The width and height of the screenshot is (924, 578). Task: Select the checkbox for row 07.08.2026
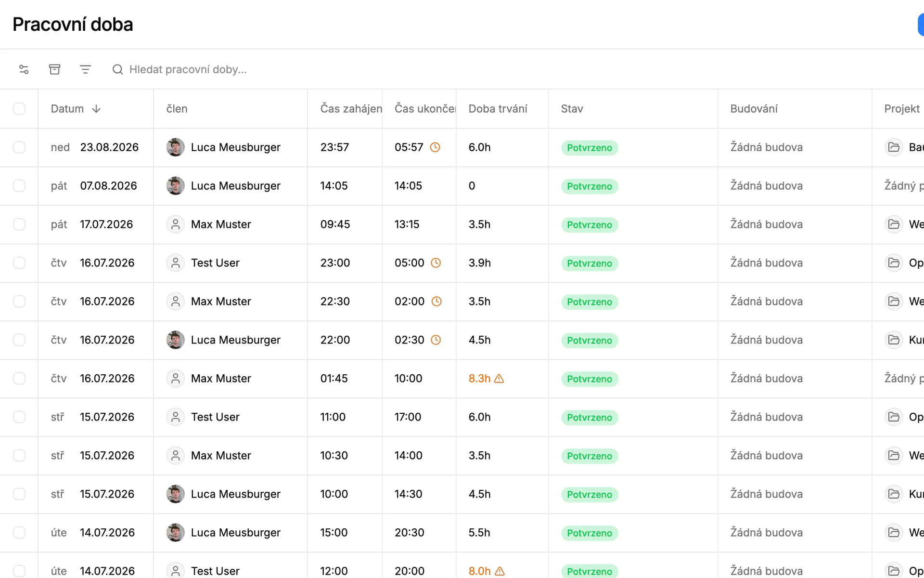tap(19, 186)
